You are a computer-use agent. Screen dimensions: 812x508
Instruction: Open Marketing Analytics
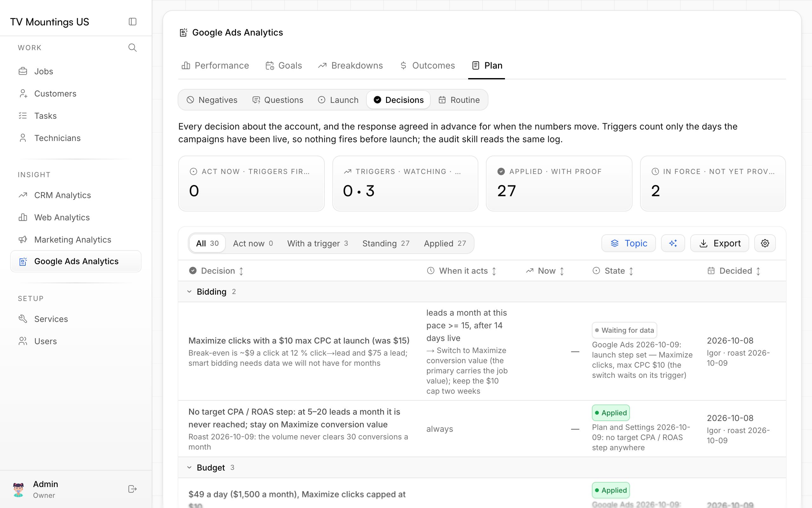tap(76, 239)
